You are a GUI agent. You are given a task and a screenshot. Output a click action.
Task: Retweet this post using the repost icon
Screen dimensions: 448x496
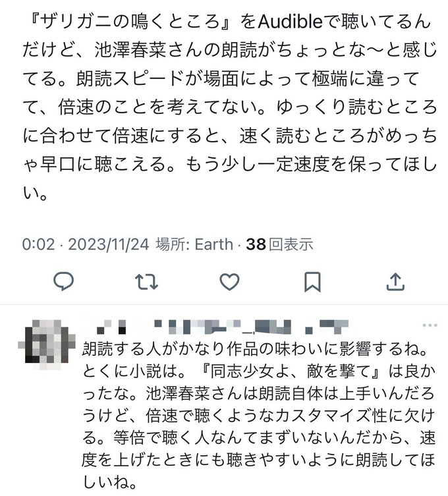coord(146,281)
